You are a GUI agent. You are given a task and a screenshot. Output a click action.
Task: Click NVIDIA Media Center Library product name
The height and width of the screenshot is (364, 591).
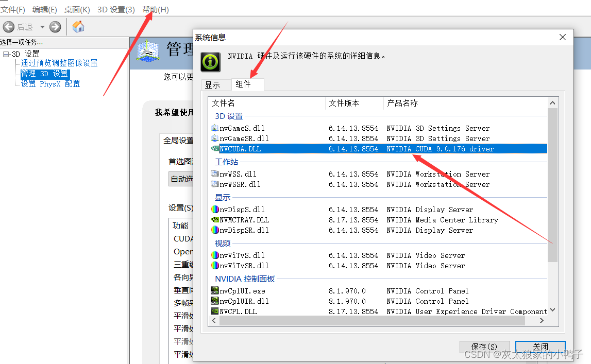click(442, 219)
